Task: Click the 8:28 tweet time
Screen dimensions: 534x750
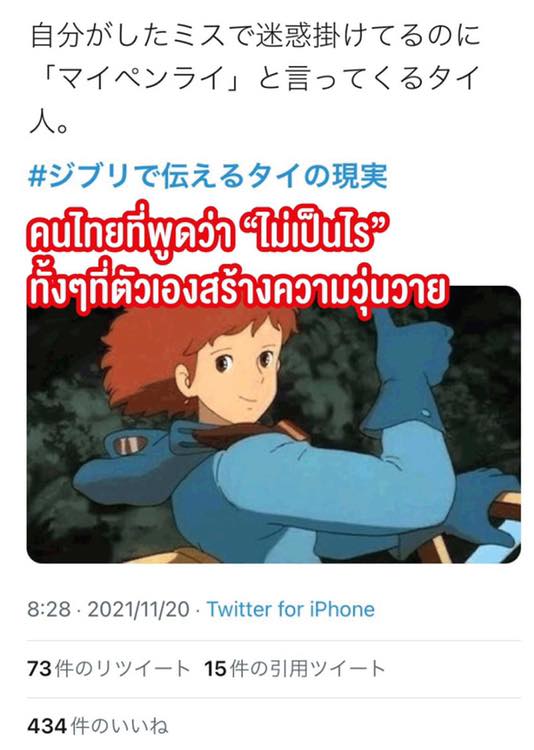Action: pyautogui.click(x=49, y=609)
